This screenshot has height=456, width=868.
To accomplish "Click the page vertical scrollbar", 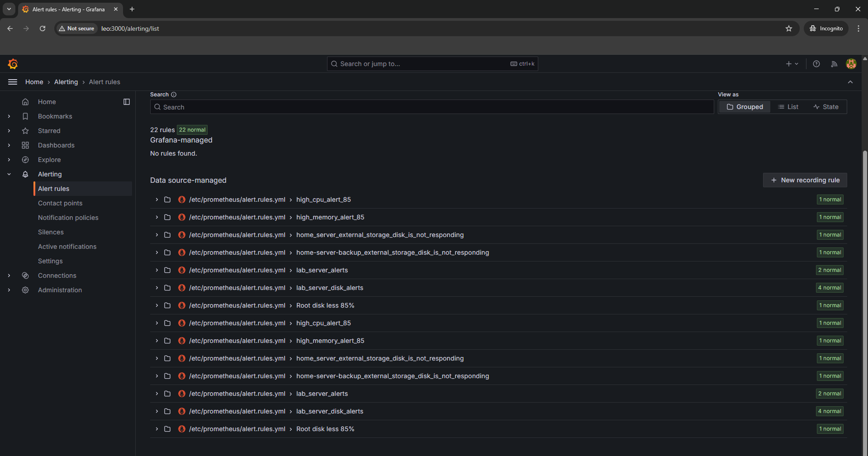I will 864,271.
